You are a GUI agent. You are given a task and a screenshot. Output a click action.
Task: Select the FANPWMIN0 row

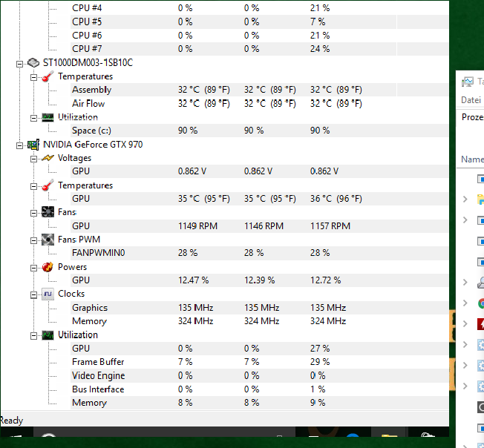[x=259, y=253]
